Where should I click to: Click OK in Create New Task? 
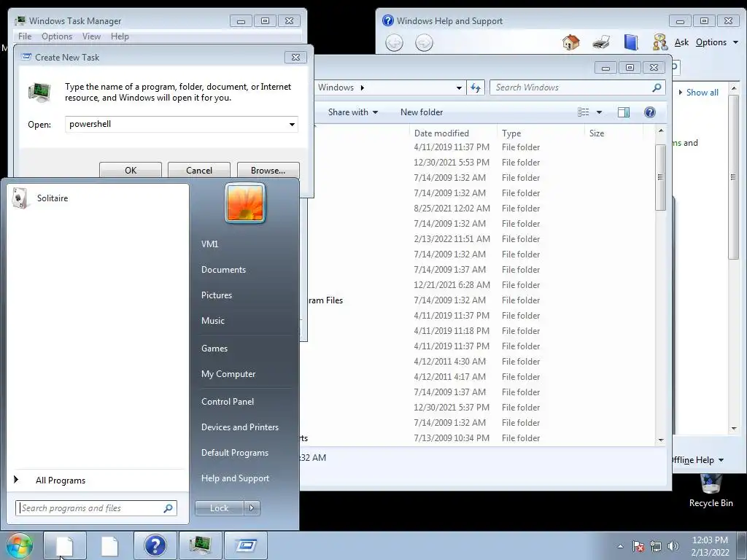click(131, 170)
